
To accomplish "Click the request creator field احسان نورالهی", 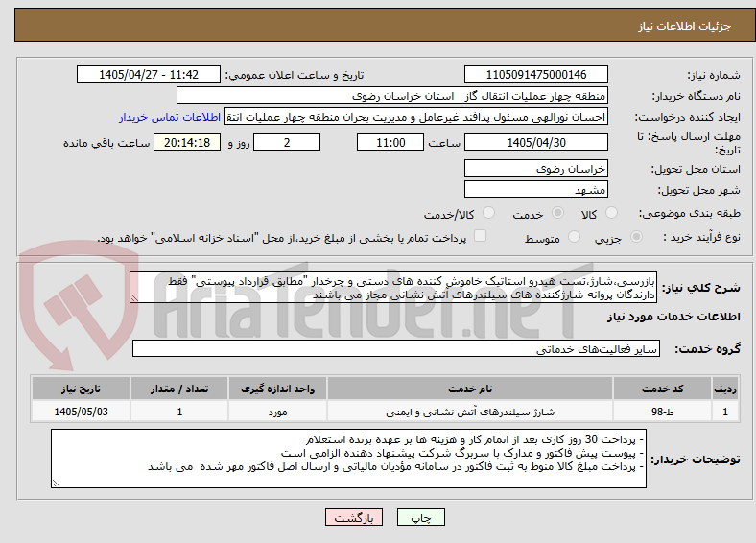I will [x=416, y=117].
